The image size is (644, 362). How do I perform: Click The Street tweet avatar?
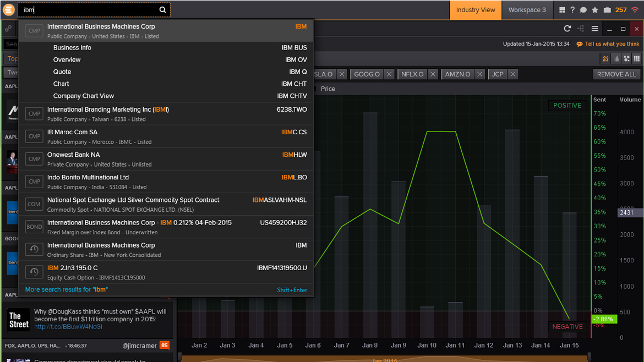(x=19, y=320)
